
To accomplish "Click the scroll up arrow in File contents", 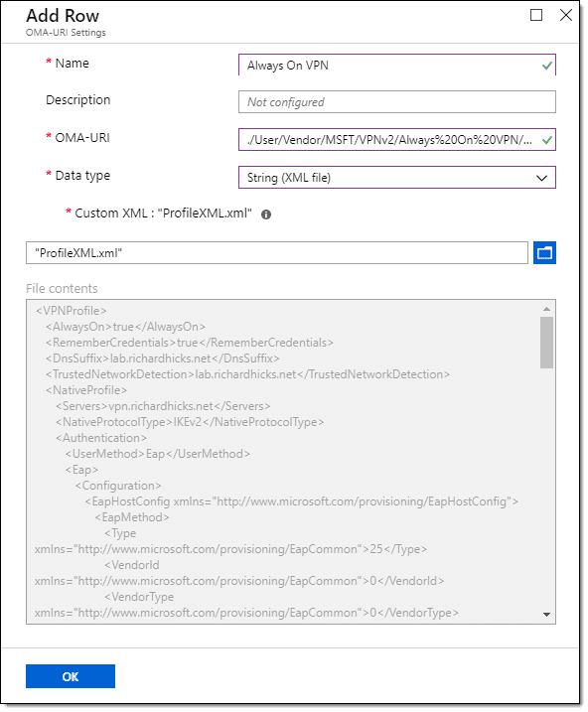I will coord(546,309).
